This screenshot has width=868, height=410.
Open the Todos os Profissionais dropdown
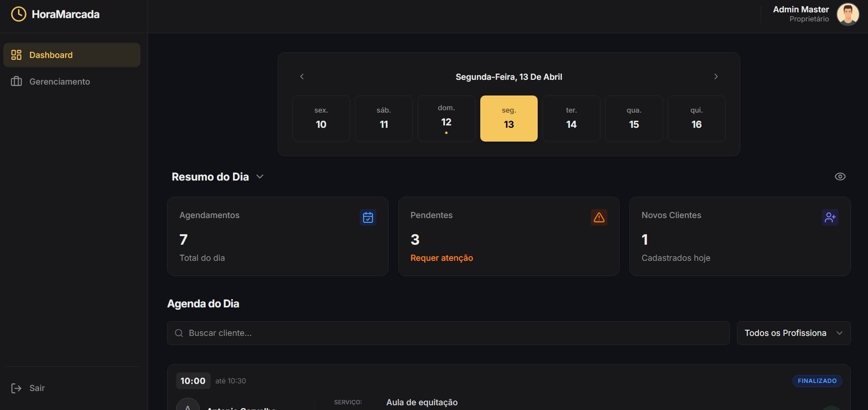pyautogui.click(x=793, y=333)
